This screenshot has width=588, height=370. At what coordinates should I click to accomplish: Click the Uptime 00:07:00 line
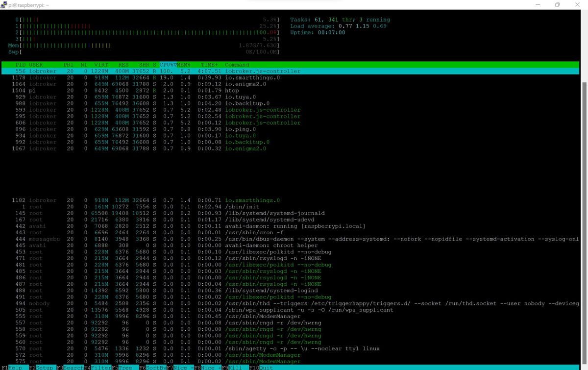(x=318, y=32)
